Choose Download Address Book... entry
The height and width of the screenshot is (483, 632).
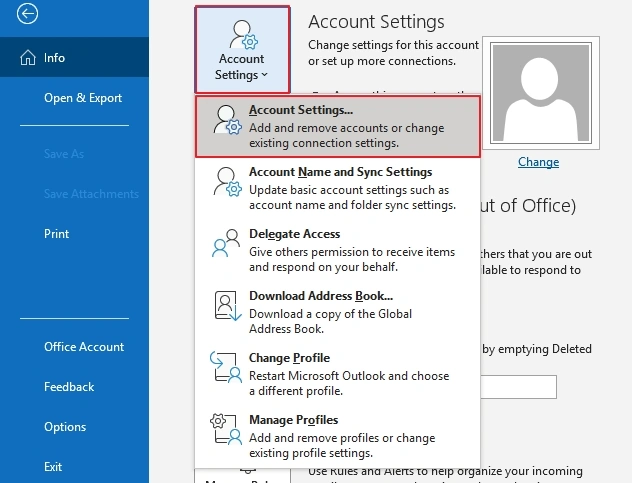tap(338, 312)
